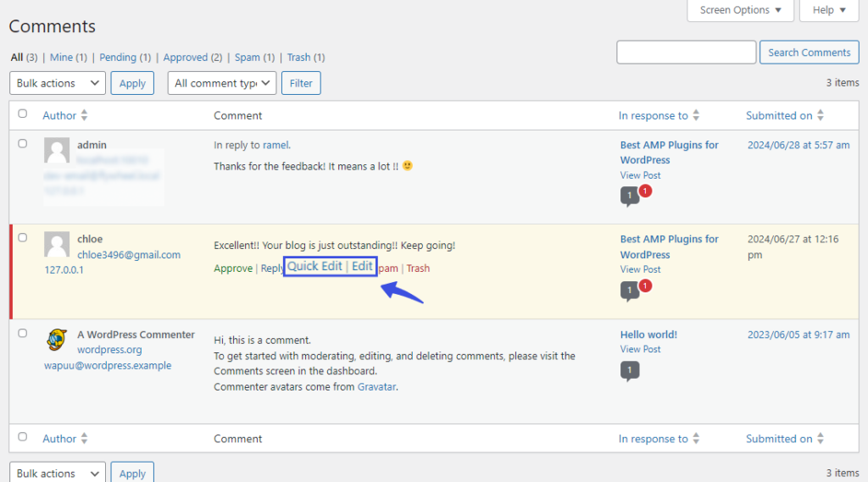Click sort arrows beside top 'Submitted on'
This screenshot has height=482, width=868.
[x=821, y=115]
